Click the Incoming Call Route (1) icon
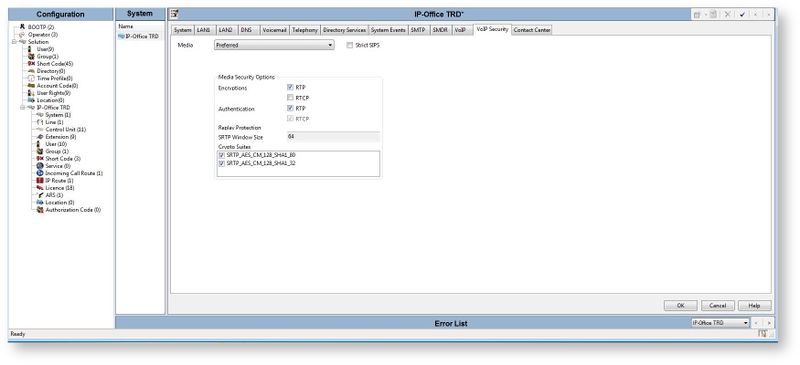This screenshot has height=365, width=800. tap(40, 173)
